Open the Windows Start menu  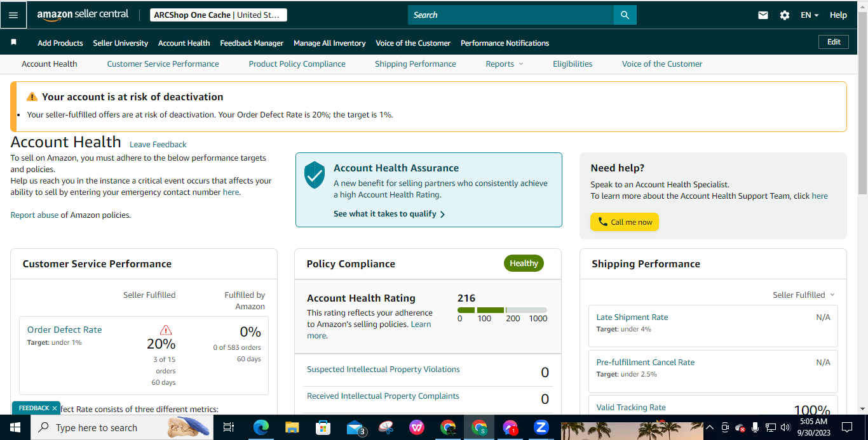(x=15, y=427)
